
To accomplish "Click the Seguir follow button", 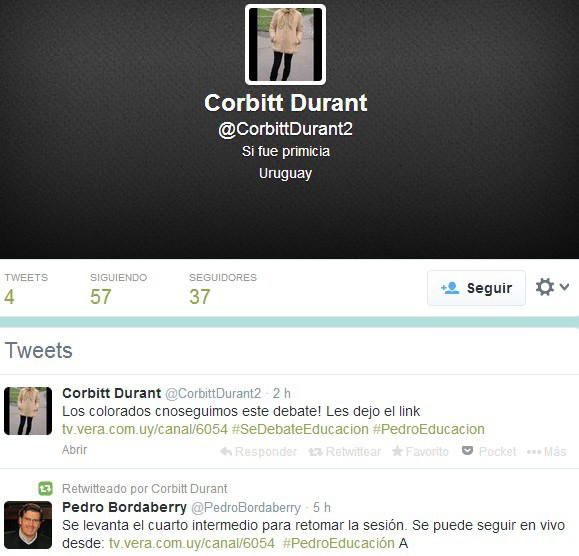I will [x=476, y=288].
